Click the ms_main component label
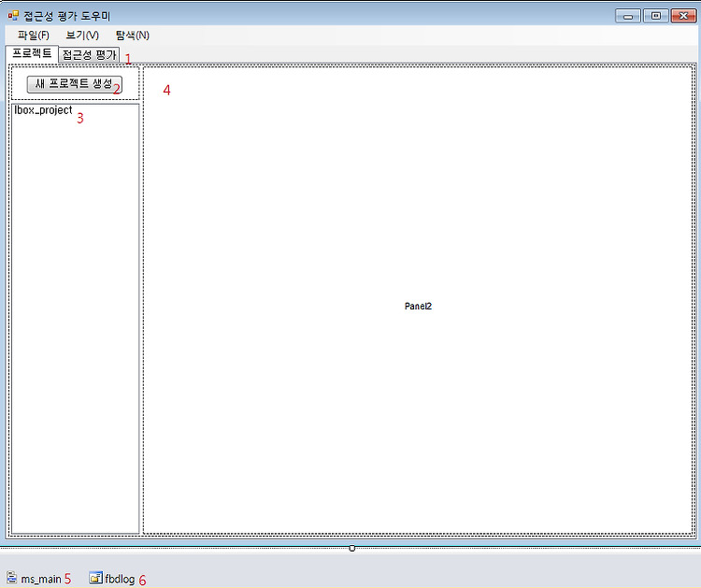This screenshot has width=701, height=588. click(x=41, y=579)
